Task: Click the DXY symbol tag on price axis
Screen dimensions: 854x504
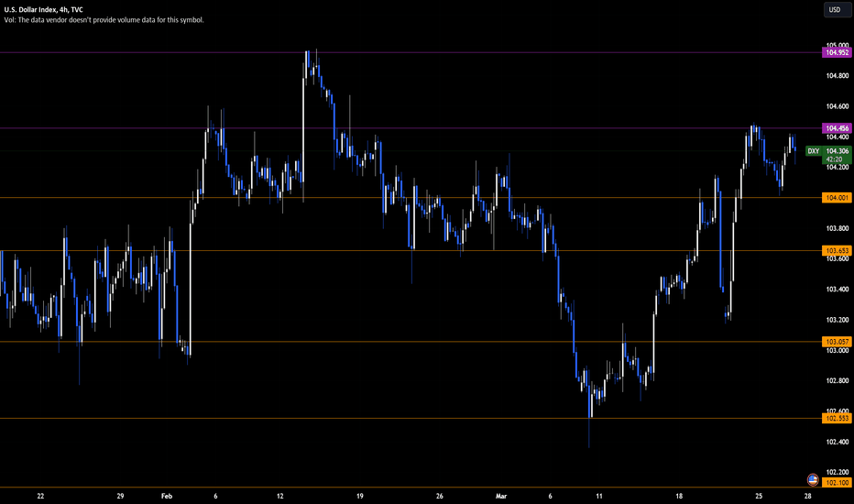Action: point(813,151)
